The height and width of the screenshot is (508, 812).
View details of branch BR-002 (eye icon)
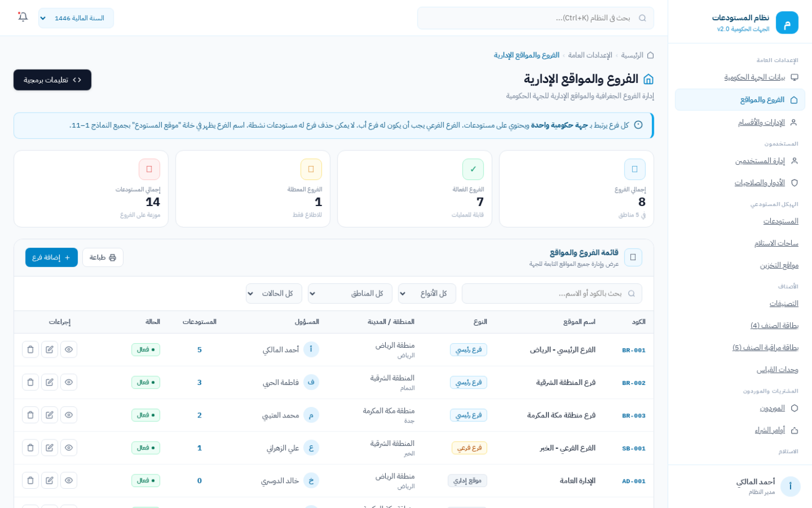click(x=69, y=382)
